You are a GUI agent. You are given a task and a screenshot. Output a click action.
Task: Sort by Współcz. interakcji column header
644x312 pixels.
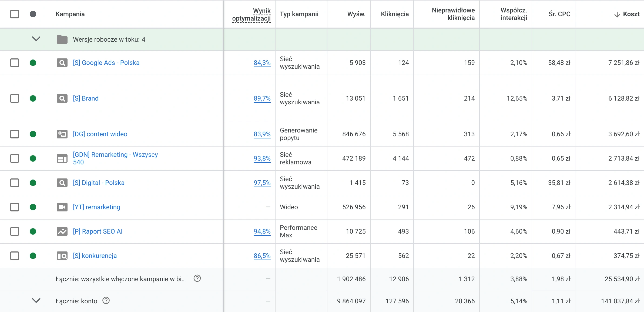(x=514, y=14)
